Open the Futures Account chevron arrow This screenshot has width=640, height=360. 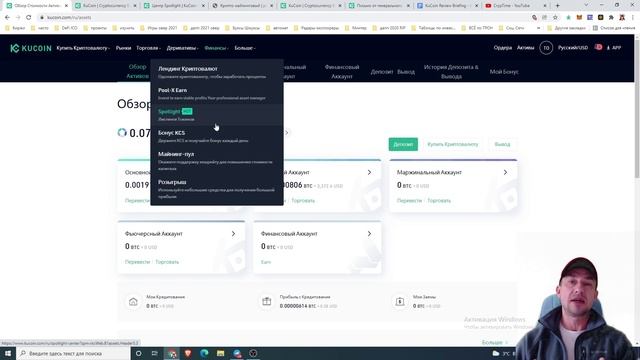(x=233, y=234)
